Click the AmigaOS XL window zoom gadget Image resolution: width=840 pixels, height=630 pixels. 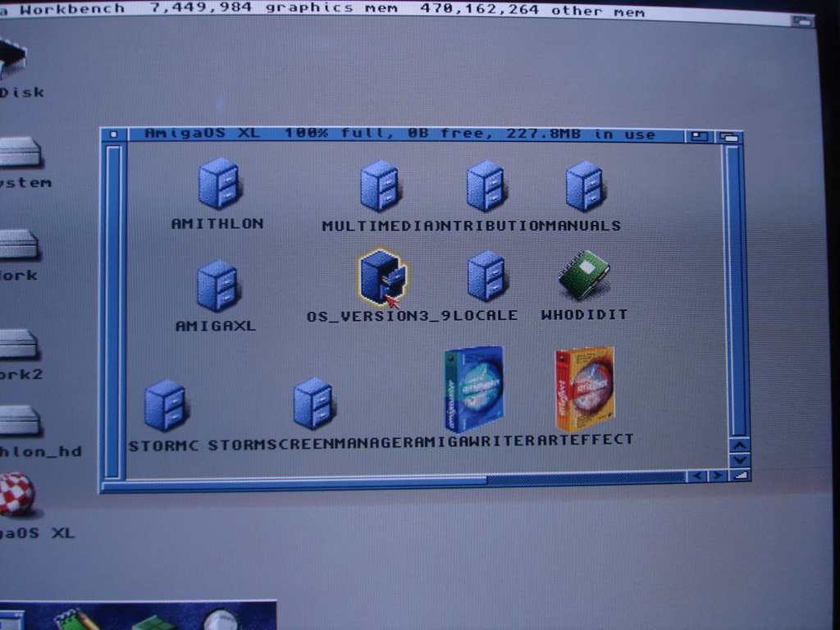click(699, 137)
